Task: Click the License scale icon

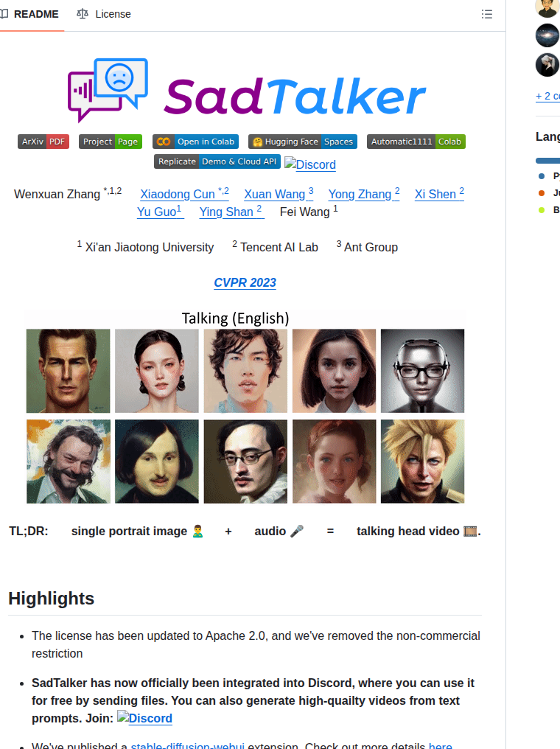Action: click(83, 14)
